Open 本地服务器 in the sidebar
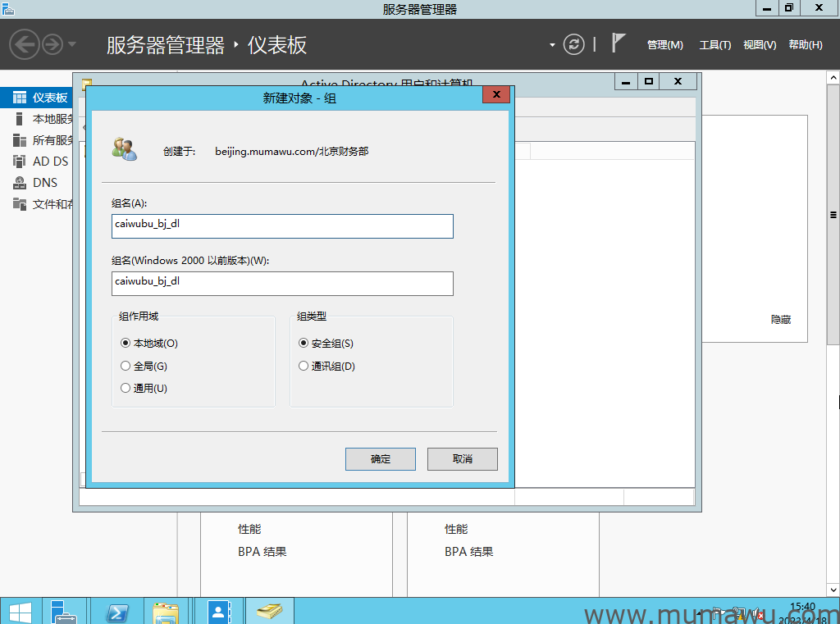The height and width of the screenshot is (624, 840). 46,118
